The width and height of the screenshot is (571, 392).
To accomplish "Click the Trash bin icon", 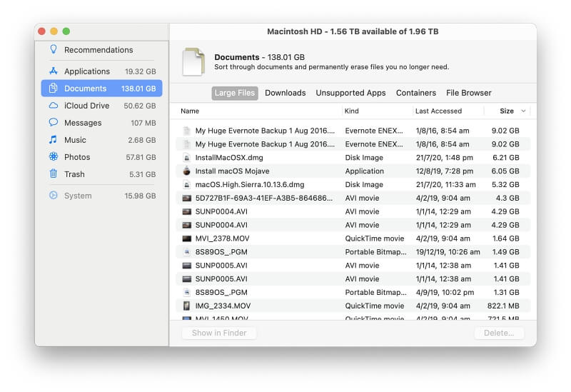I will coord(53,174).
